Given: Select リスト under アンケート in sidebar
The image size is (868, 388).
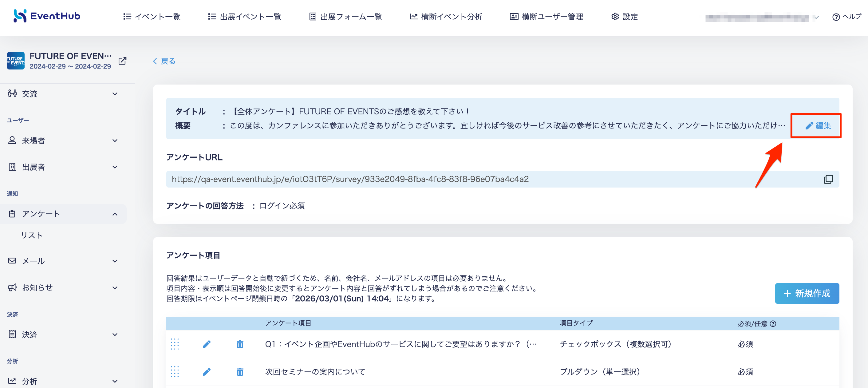Looking at the screenshot, I should (32, 235).
